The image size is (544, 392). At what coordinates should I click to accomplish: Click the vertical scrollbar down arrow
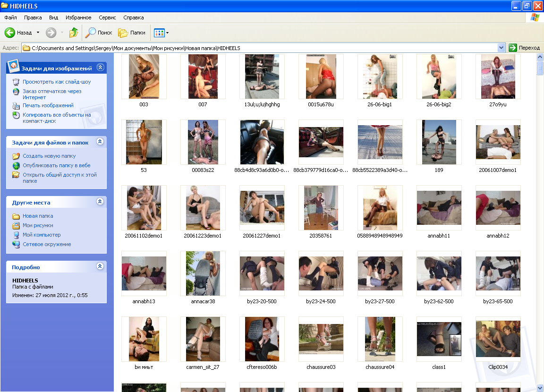540,388
